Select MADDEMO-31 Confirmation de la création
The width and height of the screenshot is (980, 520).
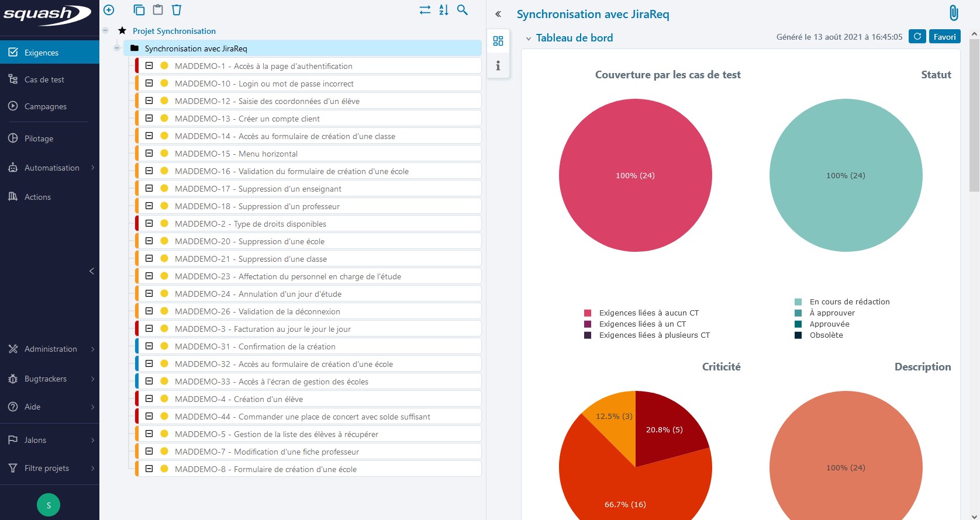(309, 346)
